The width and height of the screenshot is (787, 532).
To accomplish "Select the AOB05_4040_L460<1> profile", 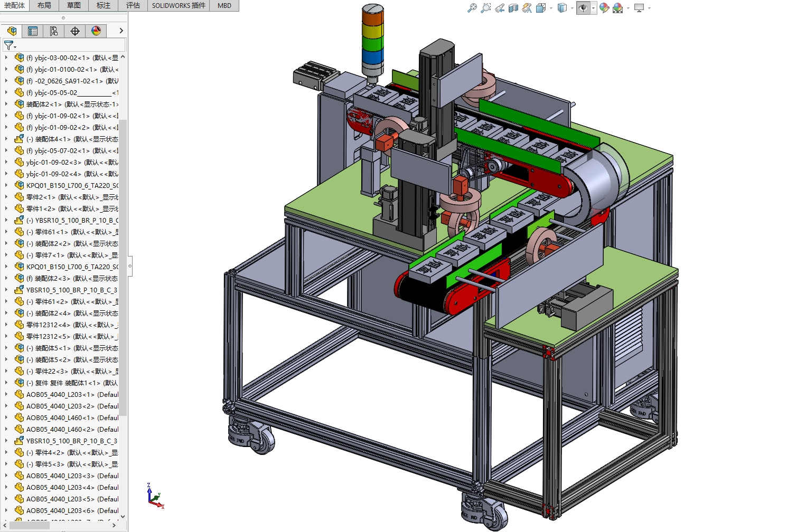I will 67,417.
